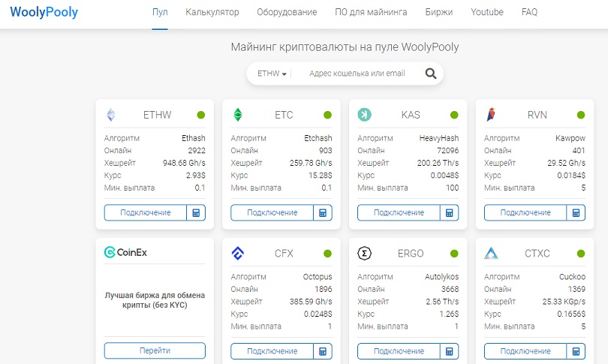Click RVN green online status dot
This screenshot has height=364, width=608.
581,115
